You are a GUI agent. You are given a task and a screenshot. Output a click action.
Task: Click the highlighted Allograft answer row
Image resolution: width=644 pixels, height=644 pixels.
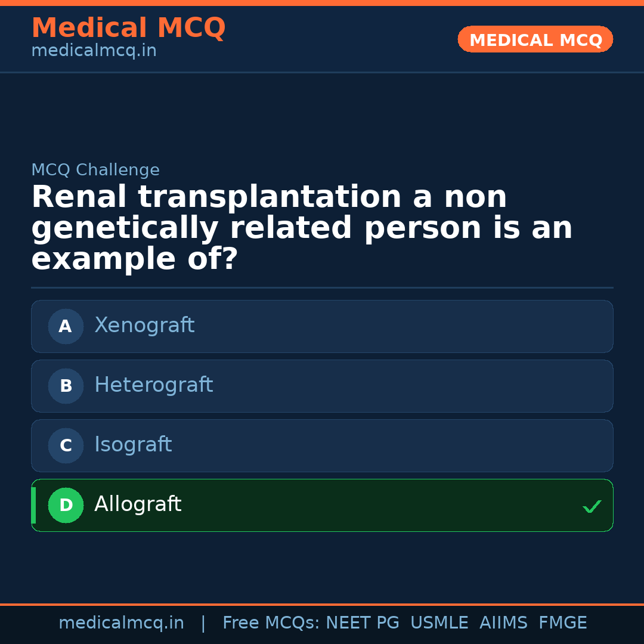point(322,505)
